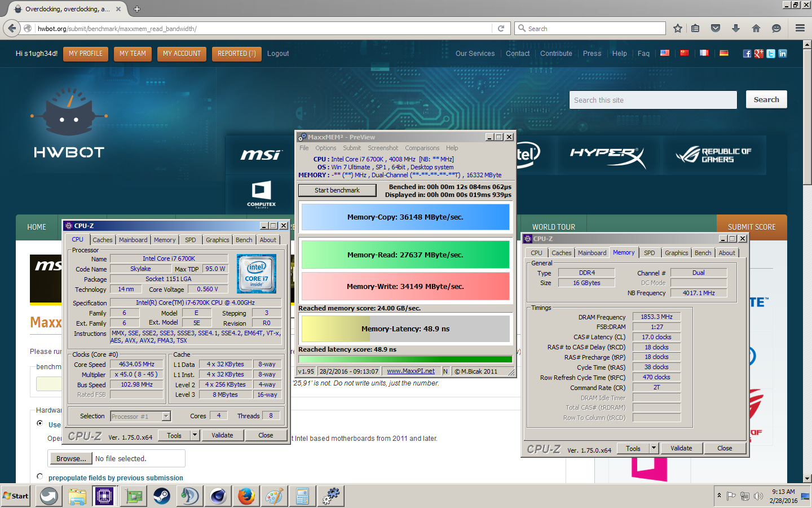The width and height of the screenshot is (812, 508).
Task: Bookmark this page with the star icon
Action: tap(678, 28)
